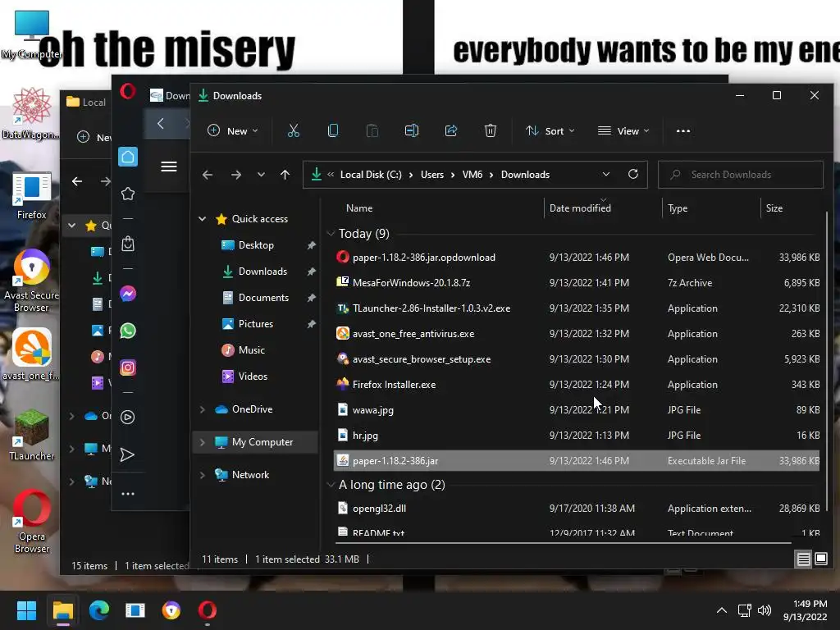
Task: Select Pictures in navigation pane
Action: click(x=256, y=323)
